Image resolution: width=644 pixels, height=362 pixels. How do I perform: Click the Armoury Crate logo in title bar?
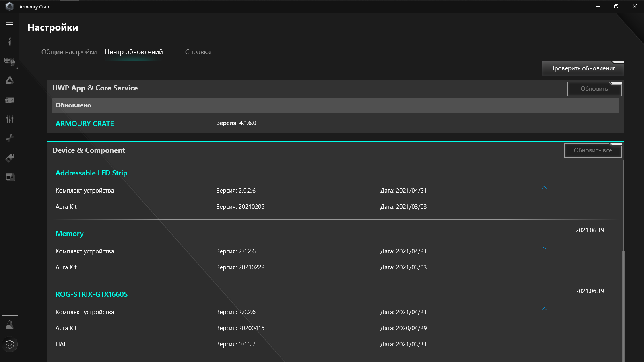[x=10, y=6]
